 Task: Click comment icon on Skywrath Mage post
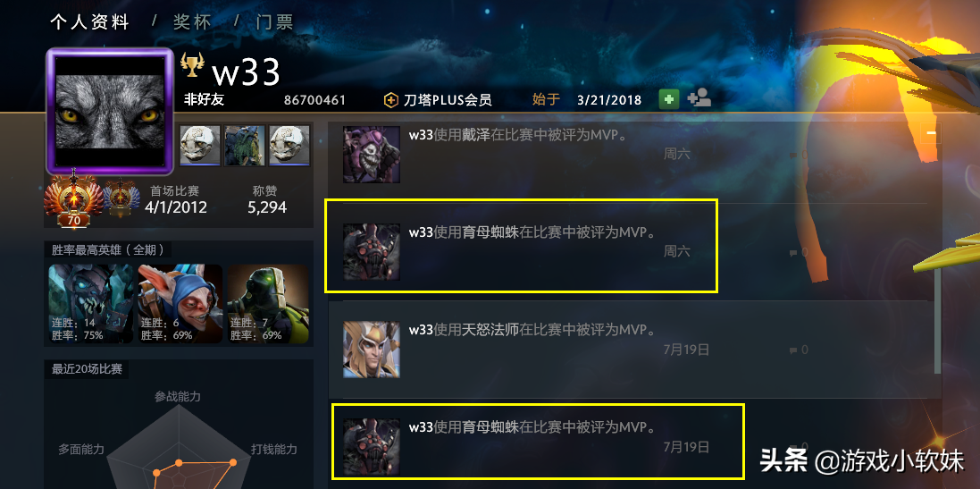tap(793, 350)
